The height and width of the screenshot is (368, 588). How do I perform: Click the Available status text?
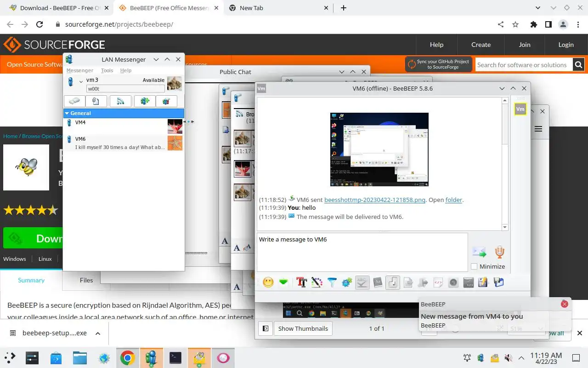coord(153,80)
